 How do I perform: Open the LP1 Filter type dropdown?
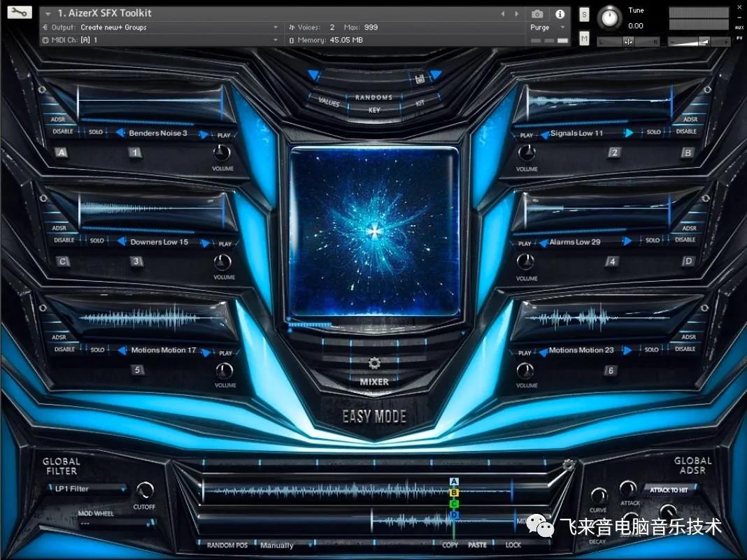[x=87, y=489]
